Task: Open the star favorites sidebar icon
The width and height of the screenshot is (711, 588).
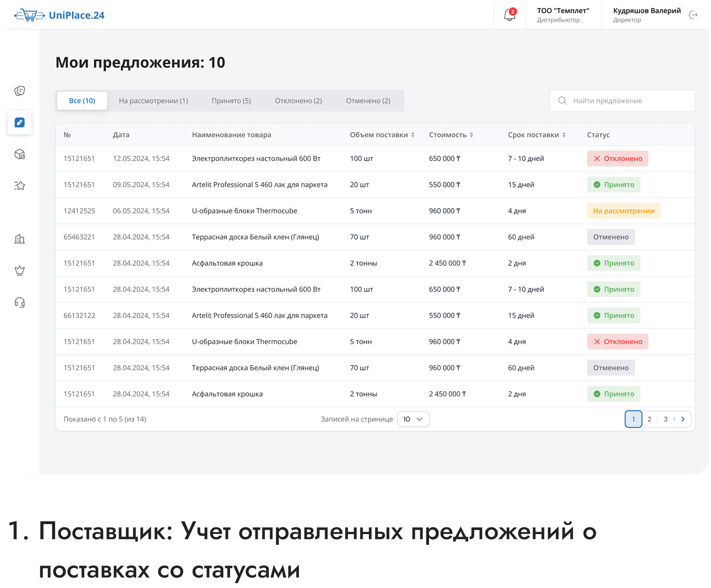Action: [x=20, y=186]
